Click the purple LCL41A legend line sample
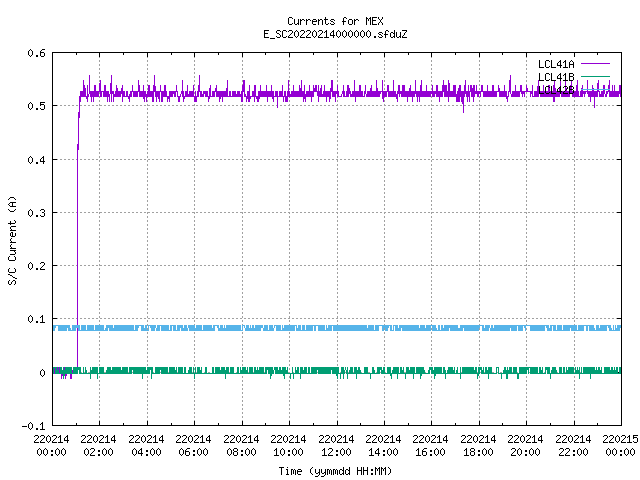This screenshot has width=640, height=480. 595,64
